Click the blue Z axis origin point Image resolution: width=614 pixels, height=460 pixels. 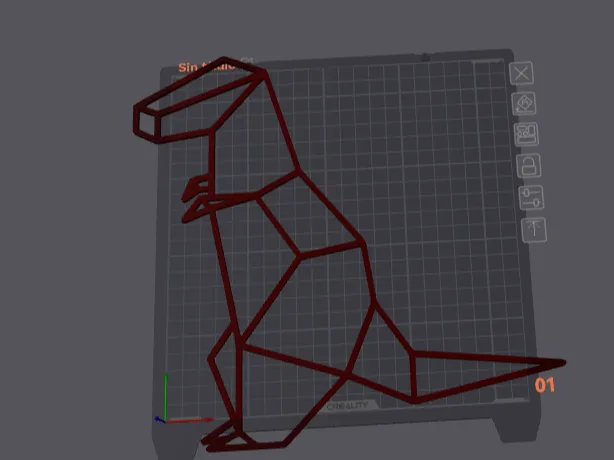[x=159, y=420]
